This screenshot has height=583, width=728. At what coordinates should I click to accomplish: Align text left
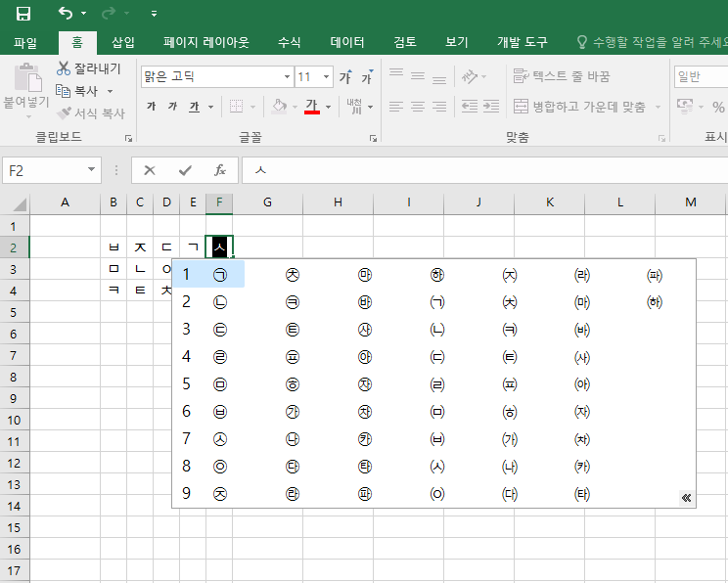(x=396, y=107)
